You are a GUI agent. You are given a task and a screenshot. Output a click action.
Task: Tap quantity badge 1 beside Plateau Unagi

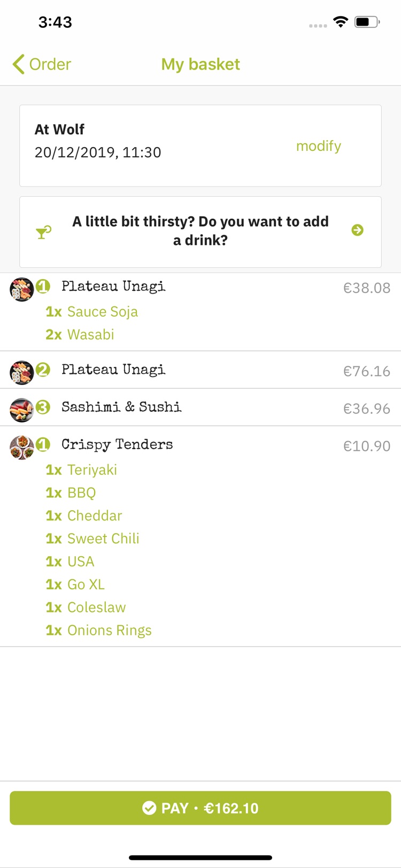point(43,287)
